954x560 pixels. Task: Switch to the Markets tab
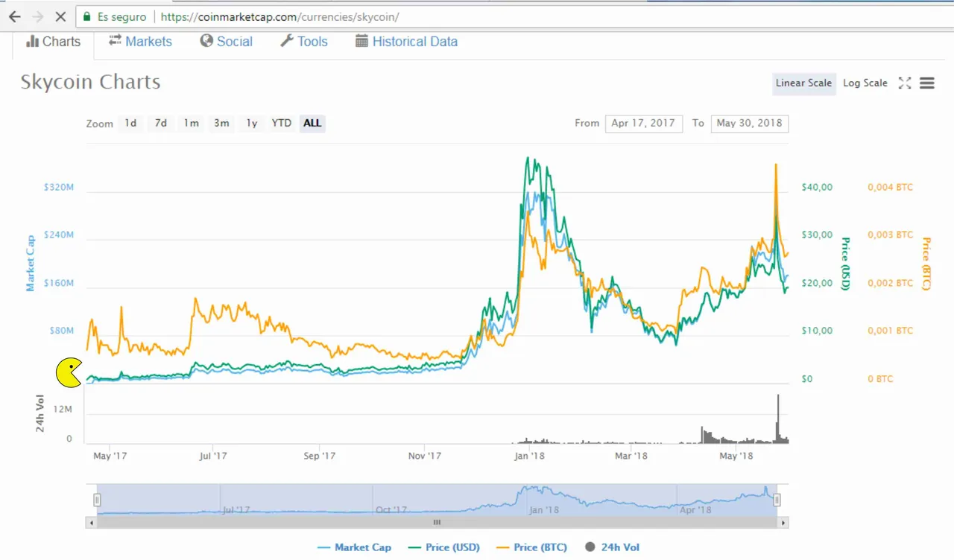click(140, 42)
